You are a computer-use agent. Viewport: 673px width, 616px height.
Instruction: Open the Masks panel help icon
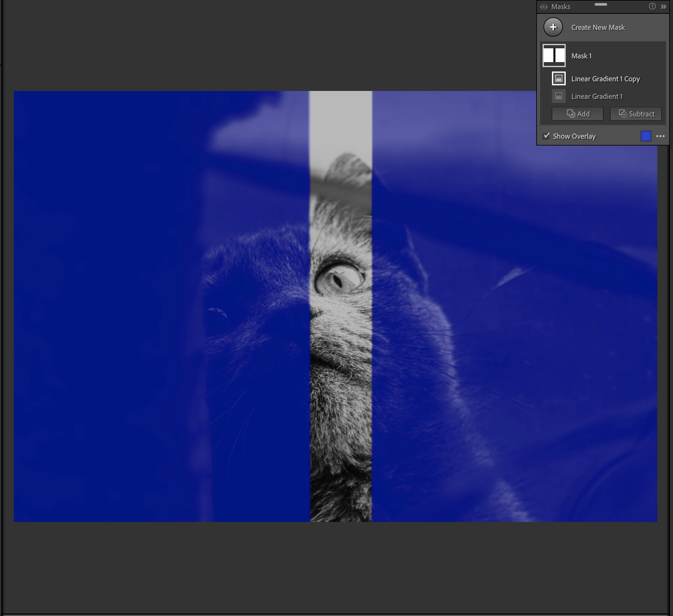coord(652,6)
